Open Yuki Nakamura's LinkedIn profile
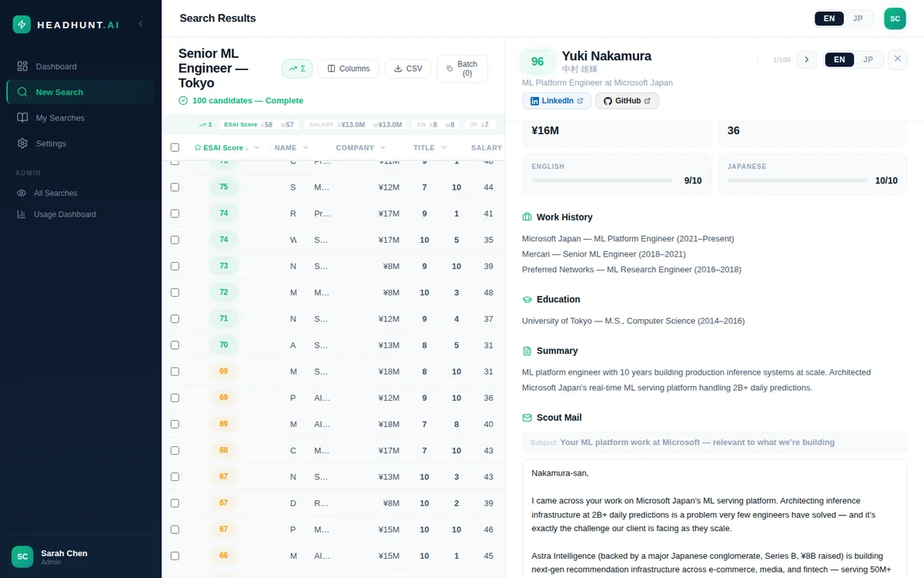 (556, 100)
